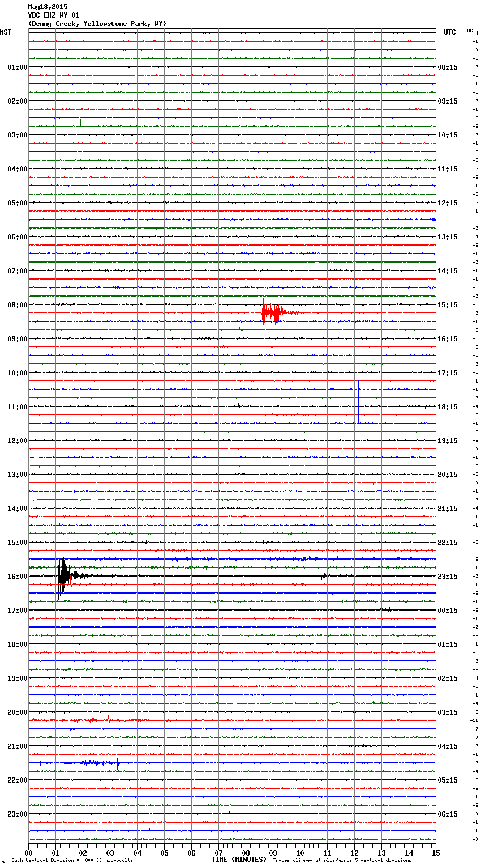Click minute 13 on the bottom axis
The height and width of the screenshot is (868, 481).
tap(381, 853)
